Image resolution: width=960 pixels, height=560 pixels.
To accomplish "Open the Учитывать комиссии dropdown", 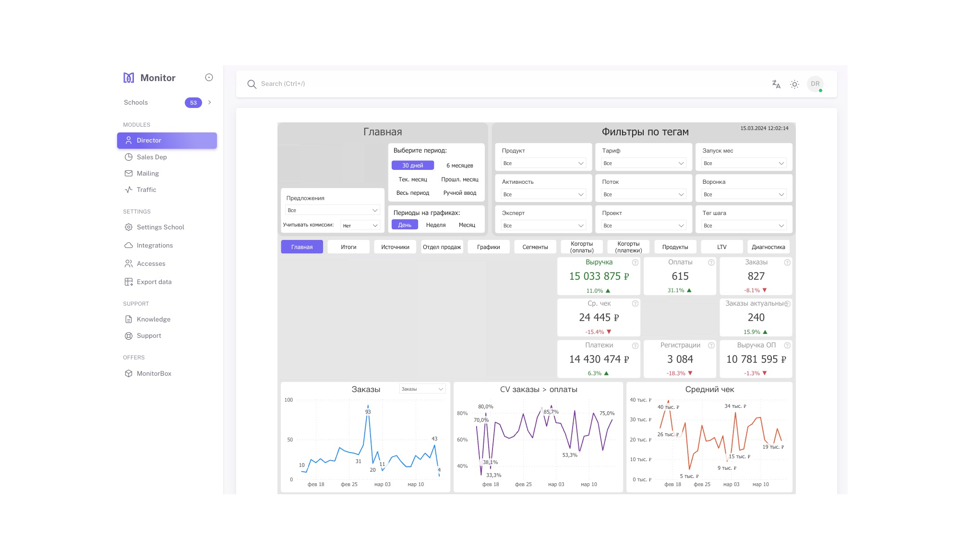I will [360, 224].
